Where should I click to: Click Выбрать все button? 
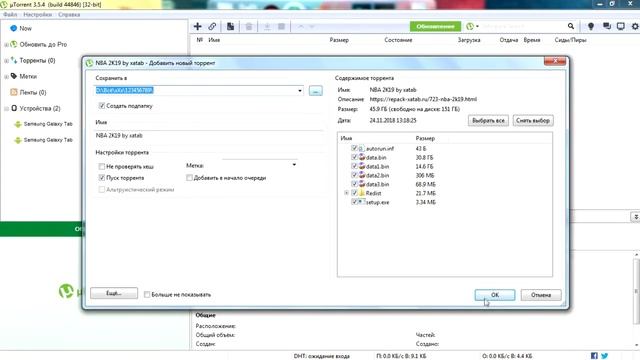tap(488, 120)
